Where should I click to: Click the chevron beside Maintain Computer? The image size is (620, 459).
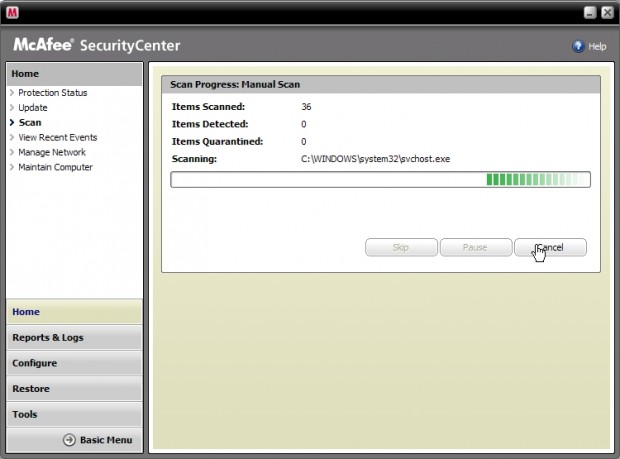coord(12,167)
